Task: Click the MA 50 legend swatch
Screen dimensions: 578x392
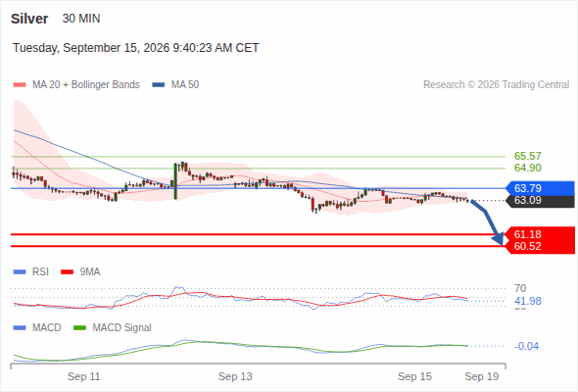Action: tap(159, 85)
